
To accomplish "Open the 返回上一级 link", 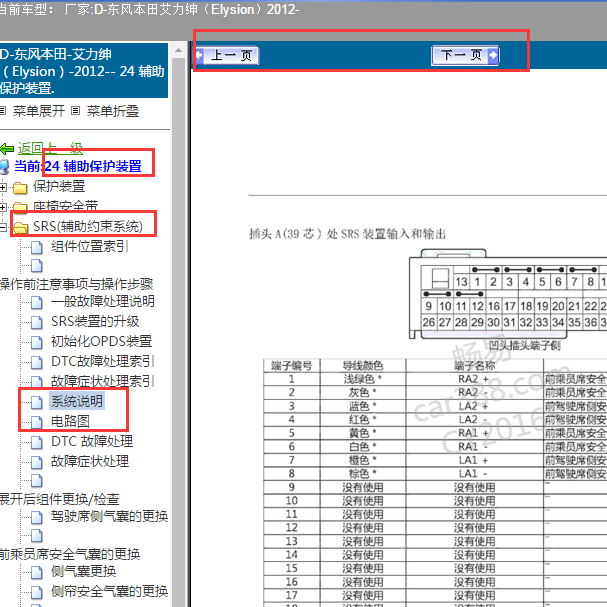I will (51, 148).
